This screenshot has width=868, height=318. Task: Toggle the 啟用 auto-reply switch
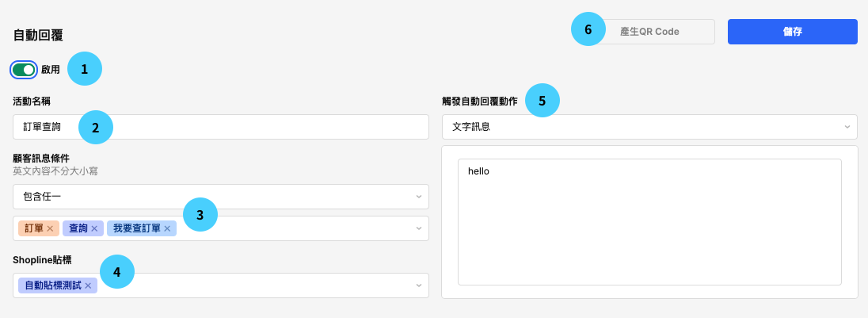(24, 70)
